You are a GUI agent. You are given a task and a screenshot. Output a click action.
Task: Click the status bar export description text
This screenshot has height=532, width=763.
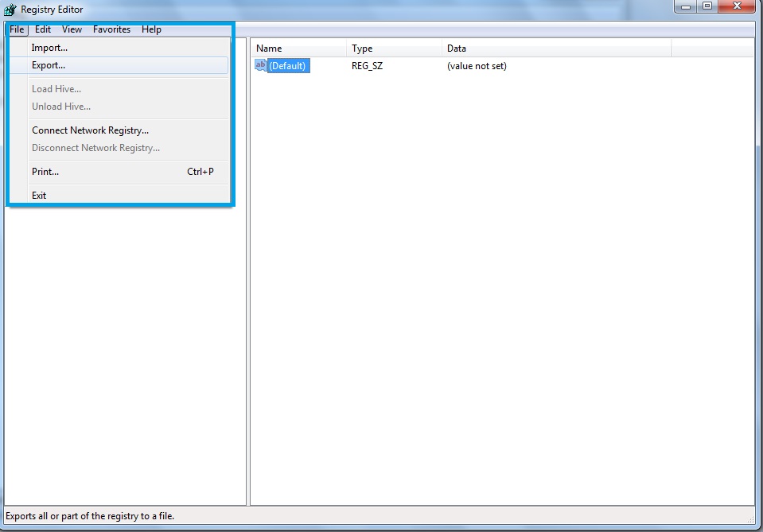pyautogui.click(x=90, y=516)
